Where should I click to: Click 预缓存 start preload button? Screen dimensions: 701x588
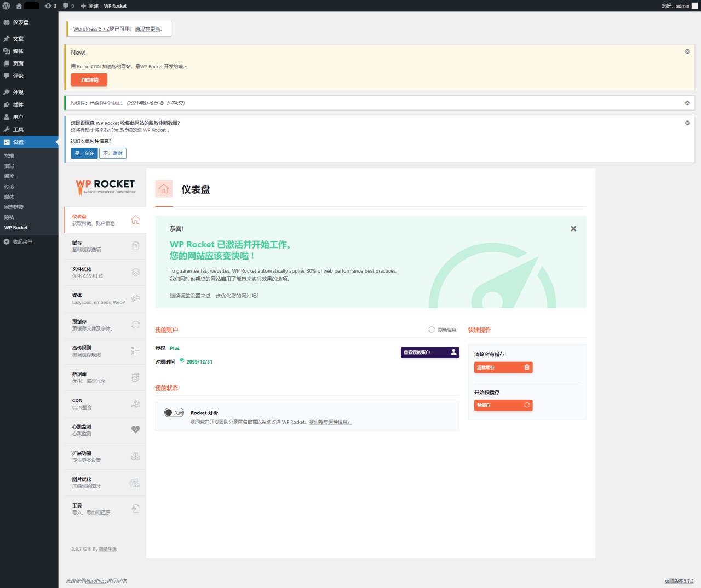503,405
